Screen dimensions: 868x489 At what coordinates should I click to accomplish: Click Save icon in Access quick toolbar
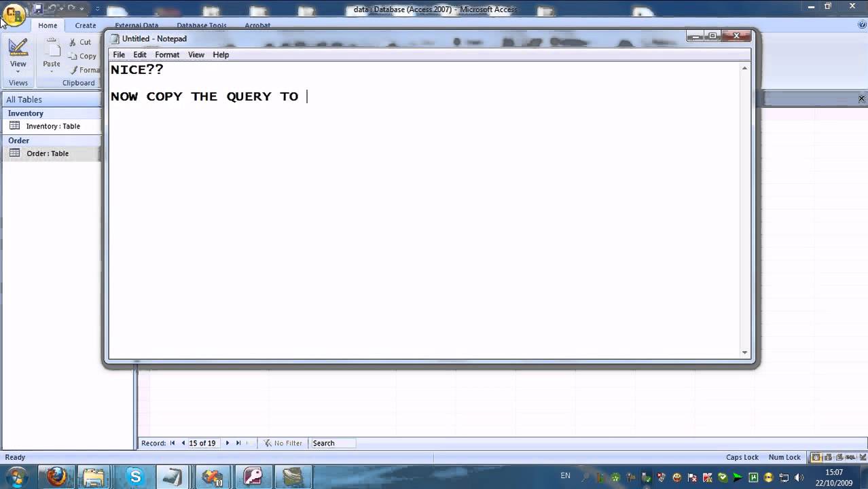(38, 9)
